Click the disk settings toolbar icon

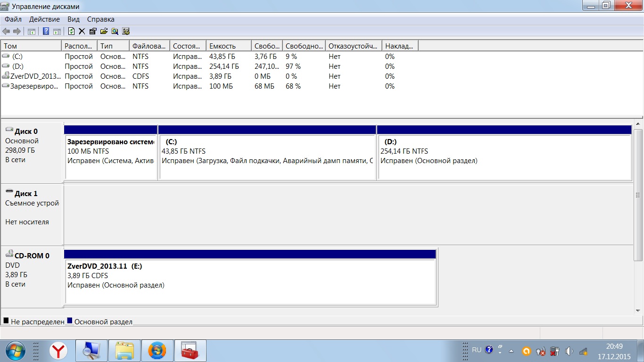click(126, 32)
